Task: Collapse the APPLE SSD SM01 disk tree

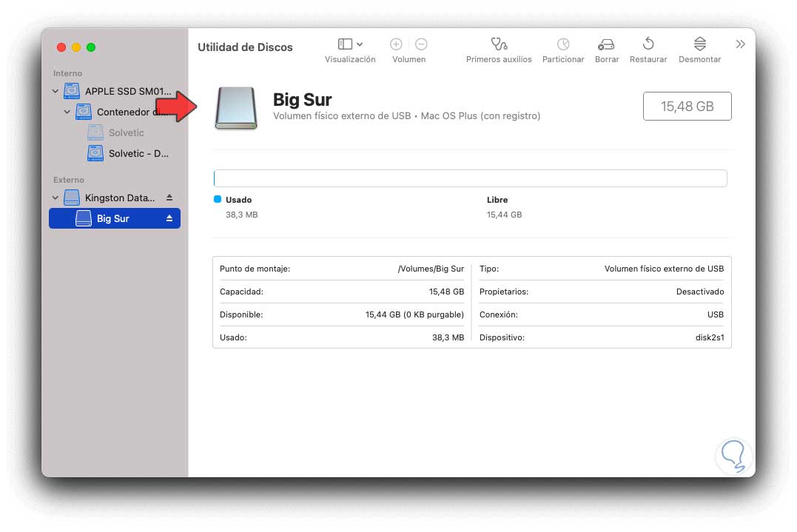Action: [x=55, y=92]
